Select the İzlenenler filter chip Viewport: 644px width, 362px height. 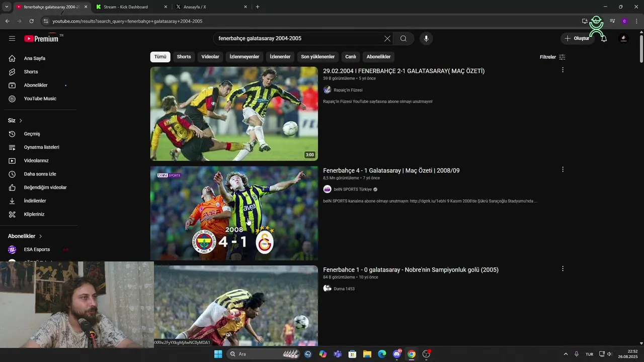(280, 57)
